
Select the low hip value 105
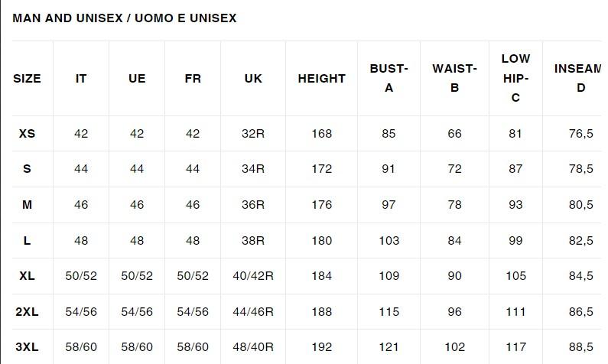point(515,276)
